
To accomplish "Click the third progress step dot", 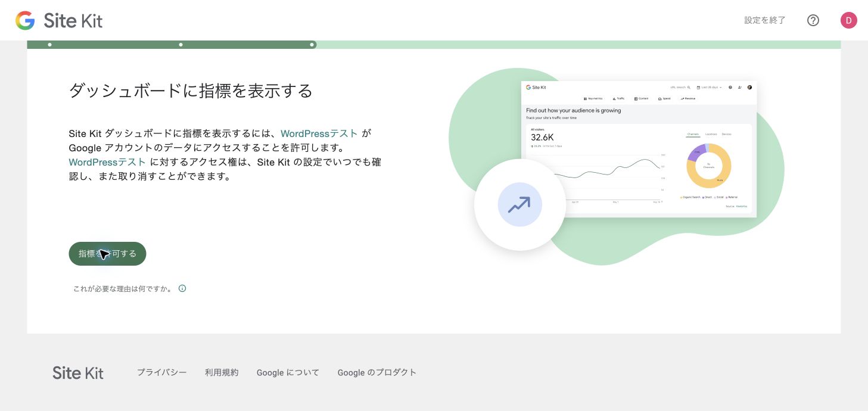I will (x=312, y=45).
